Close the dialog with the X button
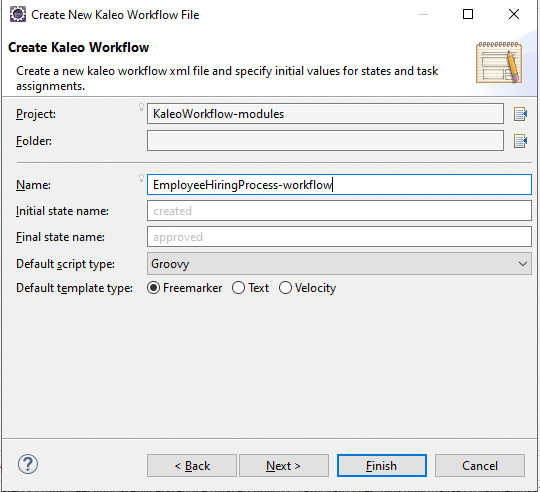 [514, 14]
